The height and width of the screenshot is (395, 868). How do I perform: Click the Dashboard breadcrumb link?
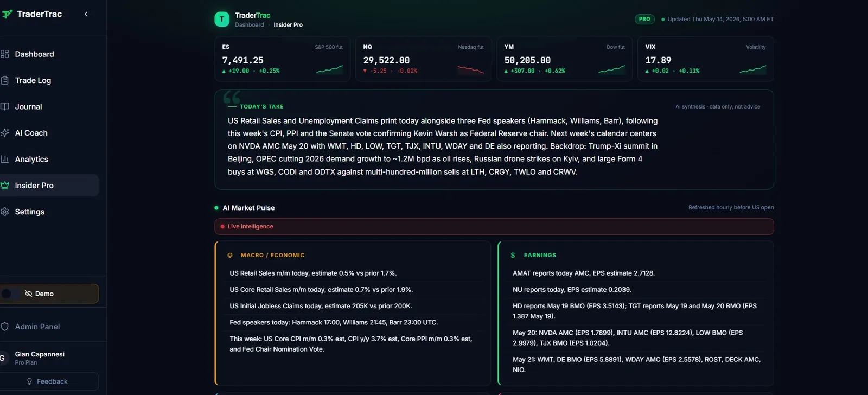[250, 25]
